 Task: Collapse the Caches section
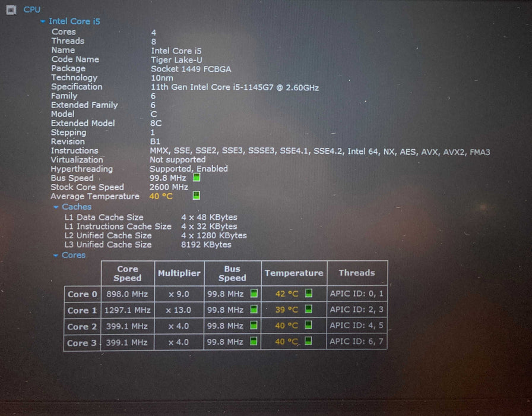click(56, 207)
